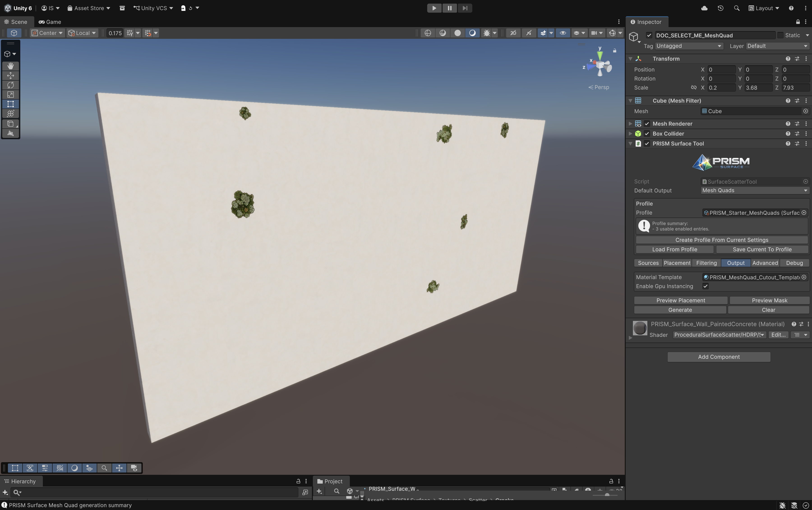
Task: Open the Layout dropdown
Action: (764, 8)
